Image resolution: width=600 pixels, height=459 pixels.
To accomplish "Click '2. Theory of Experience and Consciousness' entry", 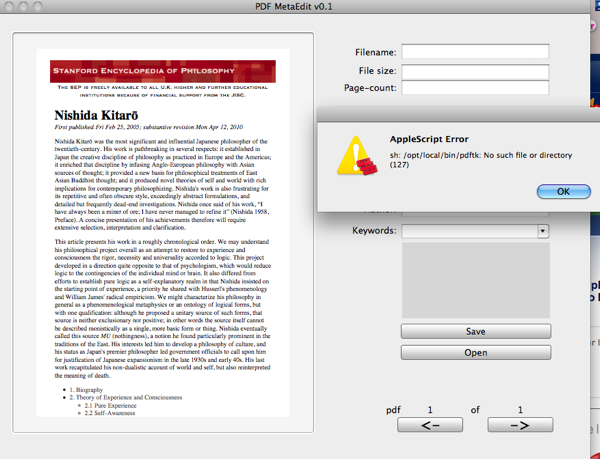I will [x=126, y=397].
